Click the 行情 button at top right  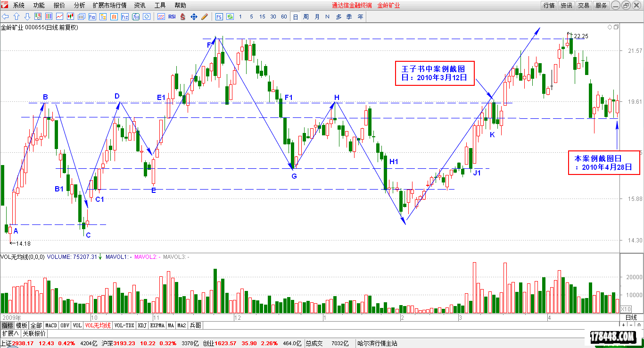coord(549,5)
